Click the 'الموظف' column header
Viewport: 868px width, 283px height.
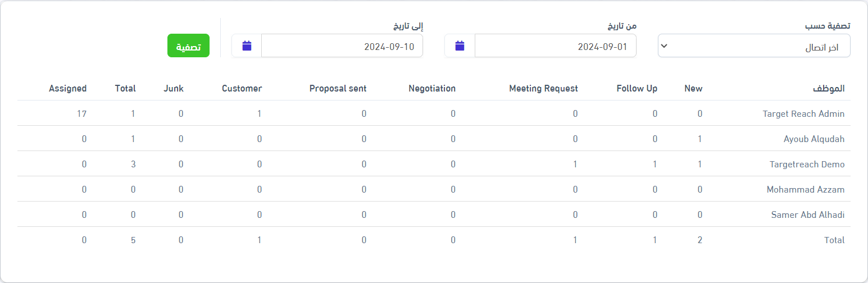click(x=829, y=89)
